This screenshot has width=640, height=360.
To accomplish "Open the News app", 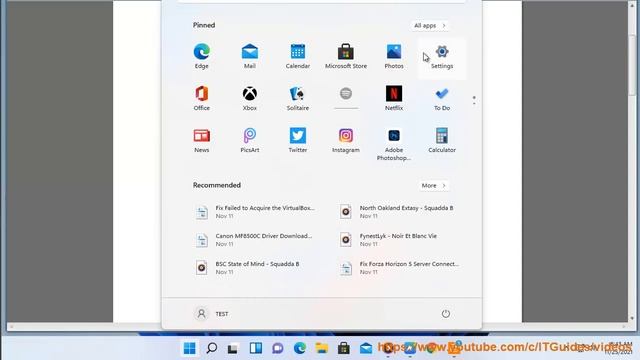I will (202, 140).
